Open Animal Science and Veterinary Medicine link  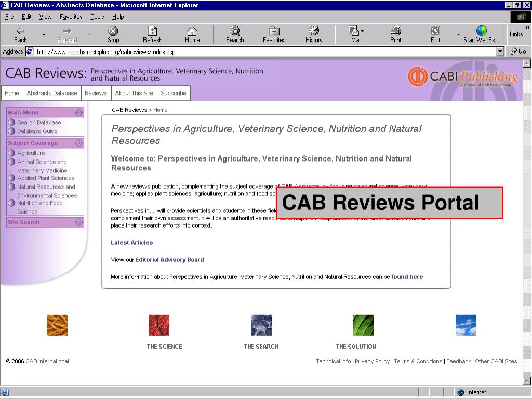[x=42, y=166]
